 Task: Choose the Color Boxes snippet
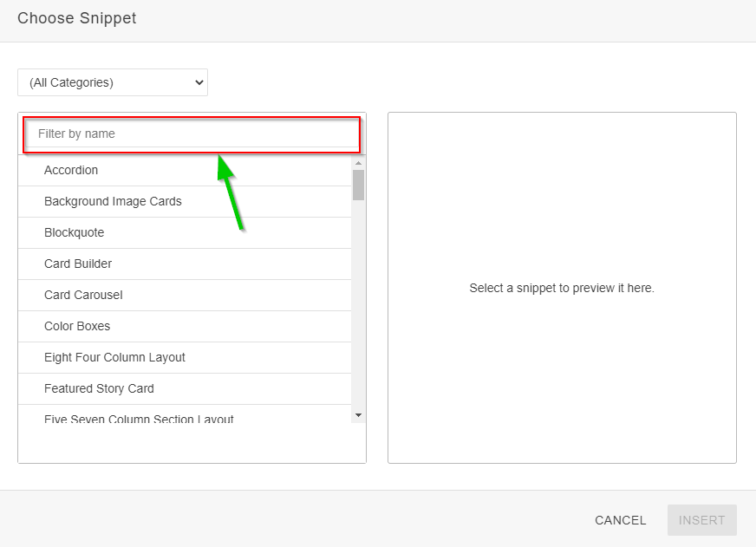[77, 326]
